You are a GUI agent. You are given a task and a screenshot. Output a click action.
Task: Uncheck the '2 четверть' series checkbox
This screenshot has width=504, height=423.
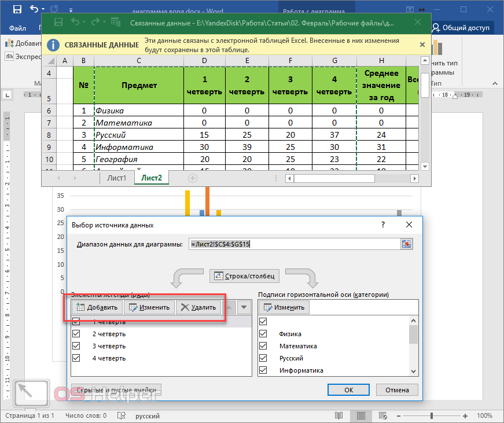coord(76,334)
